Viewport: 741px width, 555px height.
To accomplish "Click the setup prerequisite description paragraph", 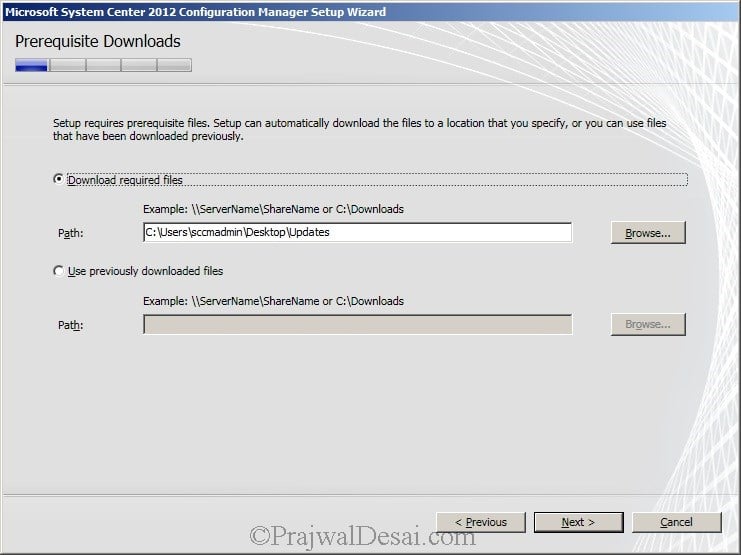I will 360,130.
